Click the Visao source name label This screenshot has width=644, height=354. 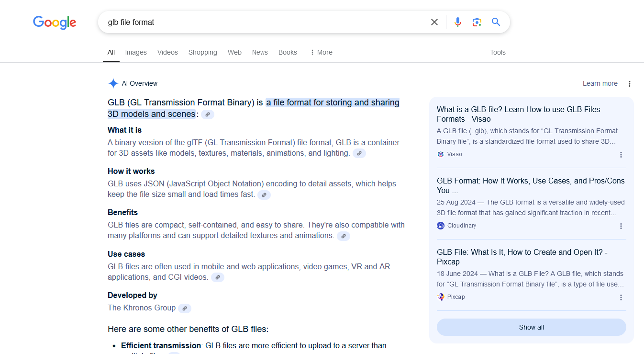click(455, 154)
